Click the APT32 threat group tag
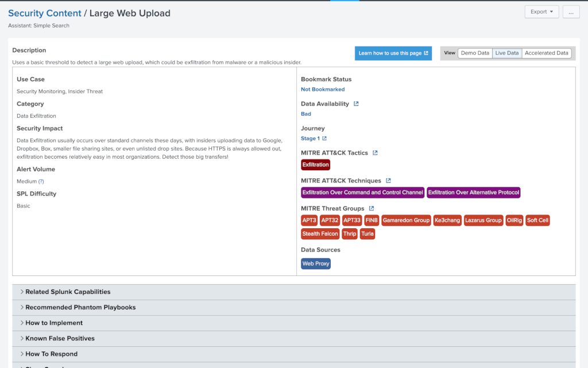 330,220
